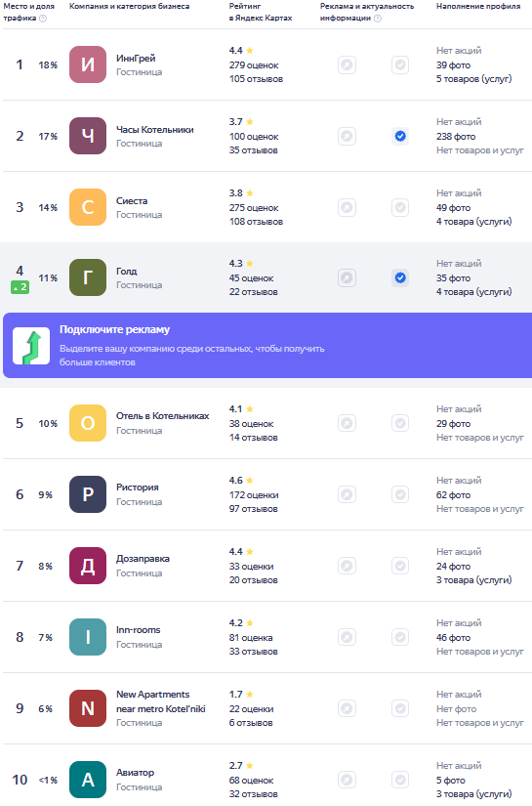Click advertising status icon in Отель в Котельниках row
Image resolution: width=532 pixels, height=806 pixels.
(x=348, y=424)
